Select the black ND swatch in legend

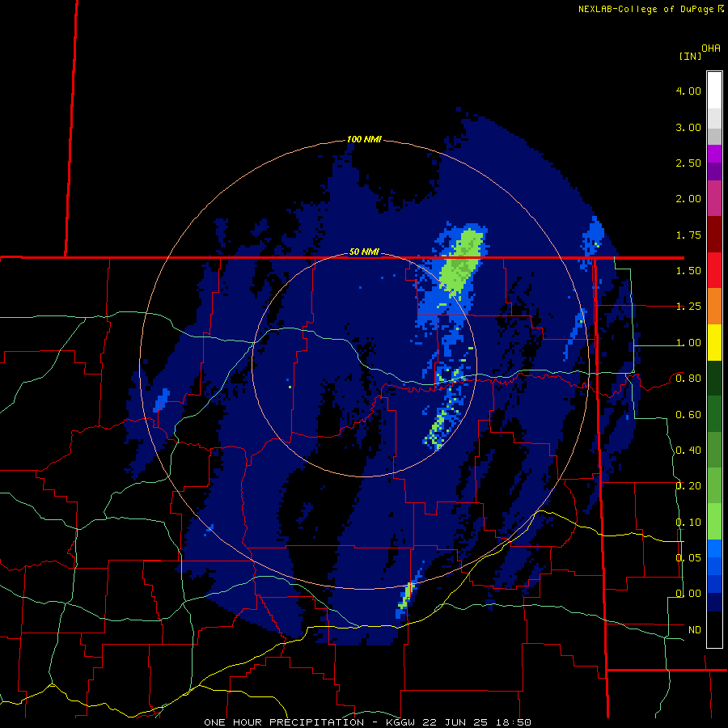[714, 629]
